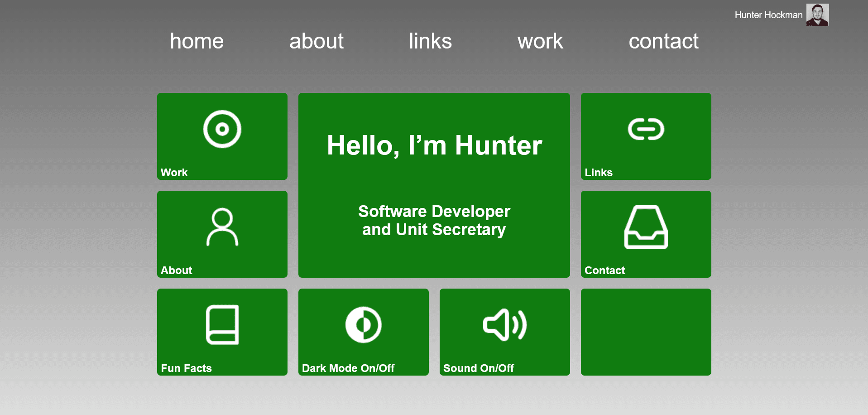Click the 'Dark Mode On/Off' label
This screenshot has width=868, height=415.
coord(348,368)
